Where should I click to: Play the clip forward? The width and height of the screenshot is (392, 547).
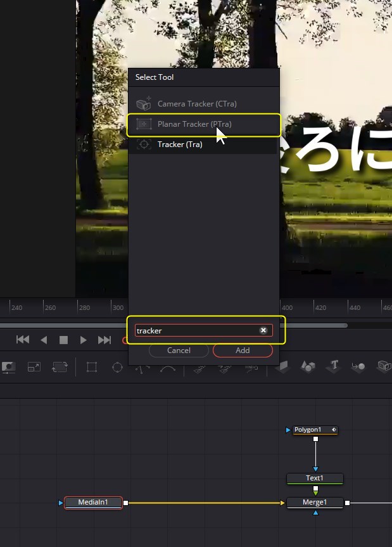click(84, 340)
